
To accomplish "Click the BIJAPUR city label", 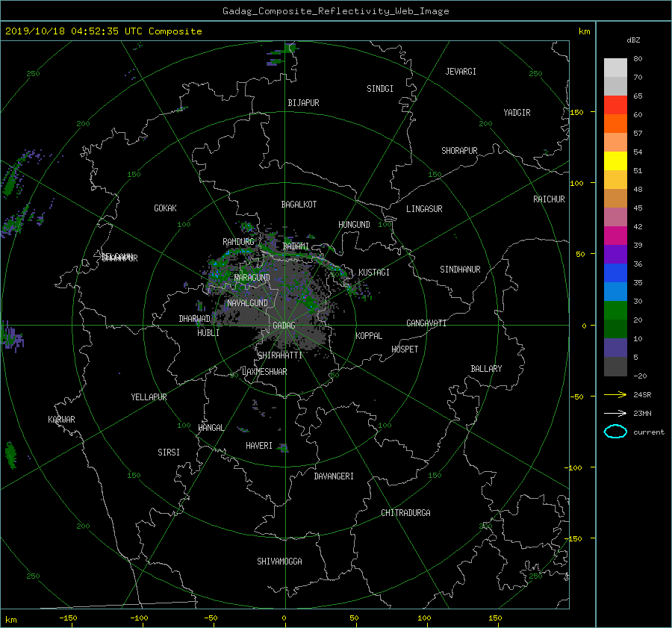I will click(x=303, y=103).
